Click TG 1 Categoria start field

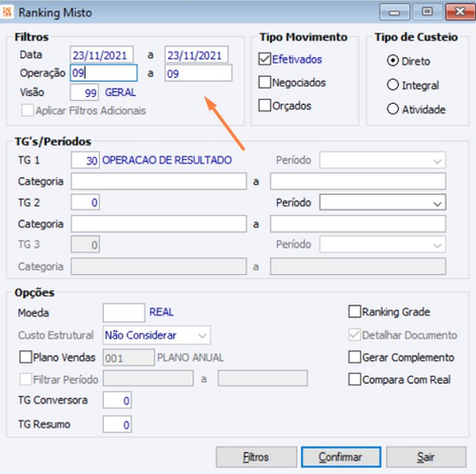click(x=159, y=181)
